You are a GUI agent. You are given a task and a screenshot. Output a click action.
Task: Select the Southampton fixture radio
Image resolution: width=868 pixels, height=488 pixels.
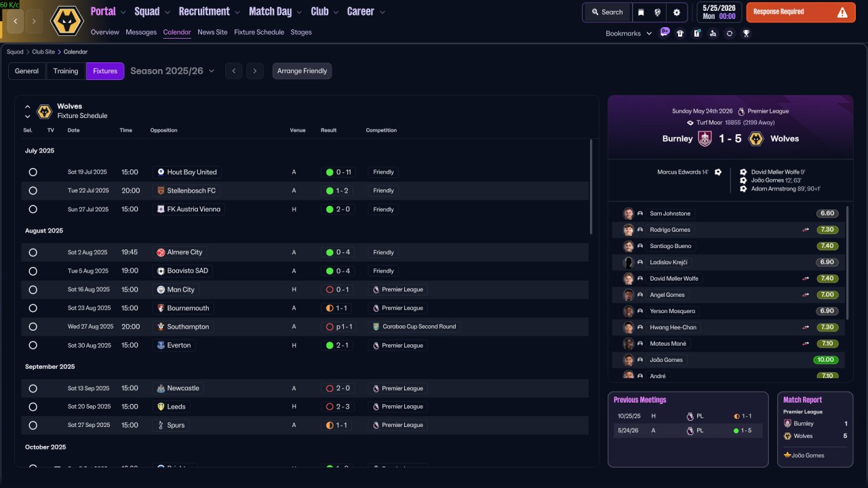33,327
